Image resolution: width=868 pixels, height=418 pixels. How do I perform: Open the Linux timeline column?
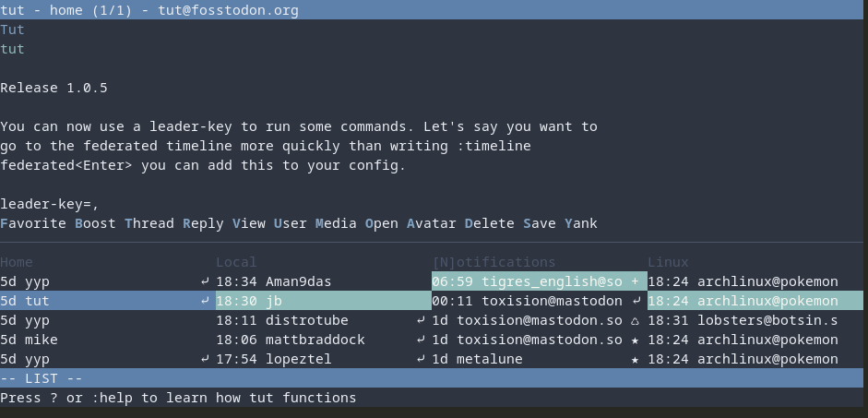(x=668, y=262)
